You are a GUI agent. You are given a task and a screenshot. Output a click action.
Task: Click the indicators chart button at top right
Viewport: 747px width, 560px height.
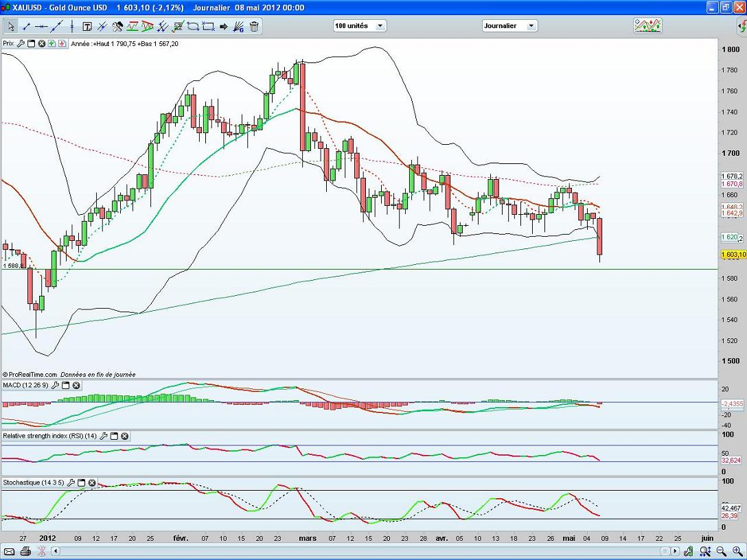click(647, 26)
